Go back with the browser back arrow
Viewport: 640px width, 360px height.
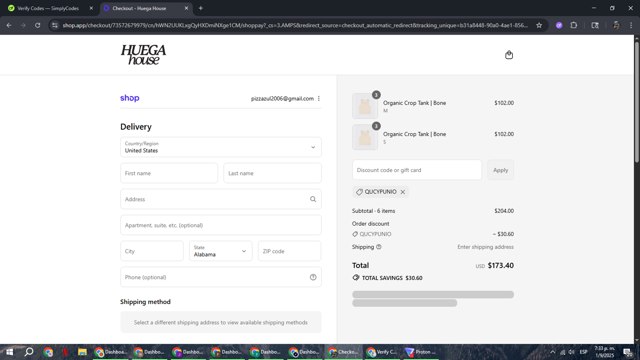coord(9,25)
